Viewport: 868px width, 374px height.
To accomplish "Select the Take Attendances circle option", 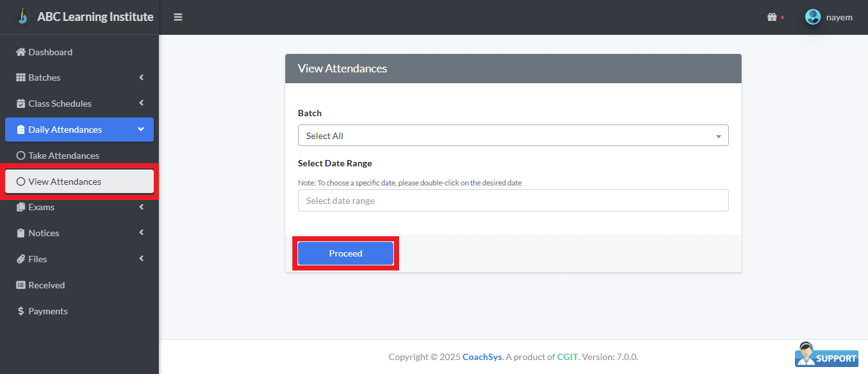I will [x=21, y=156].
